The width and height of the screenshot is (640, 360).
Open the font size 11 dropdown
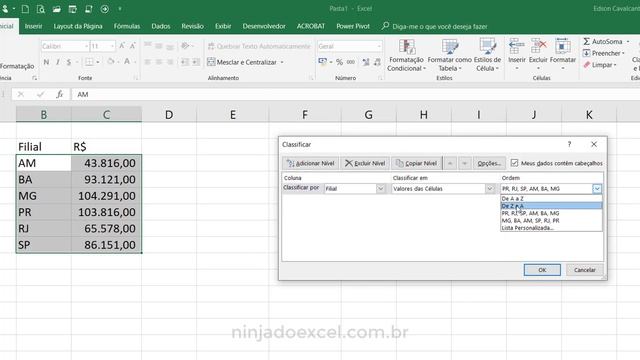coord(112,46)
